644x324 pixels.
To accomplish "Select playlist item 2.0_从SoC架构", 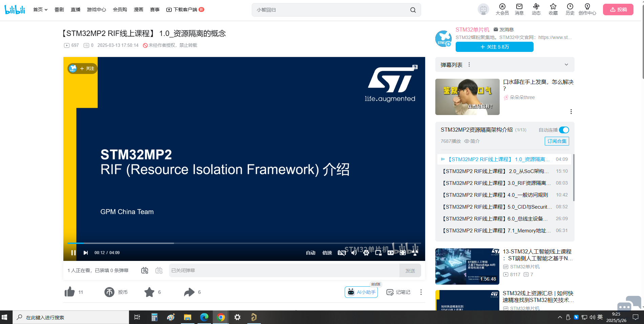I will tap(505, 171).
